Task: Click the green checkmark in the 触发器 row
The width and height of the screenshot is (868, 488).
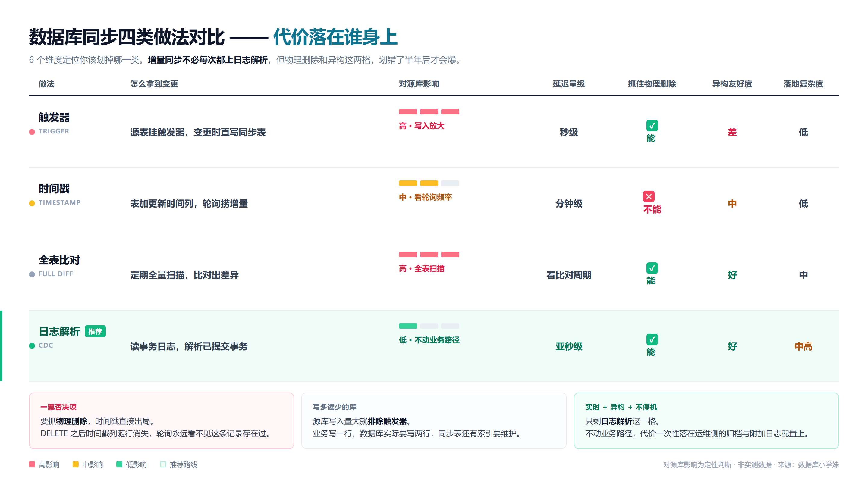Action: click(652, 126)
